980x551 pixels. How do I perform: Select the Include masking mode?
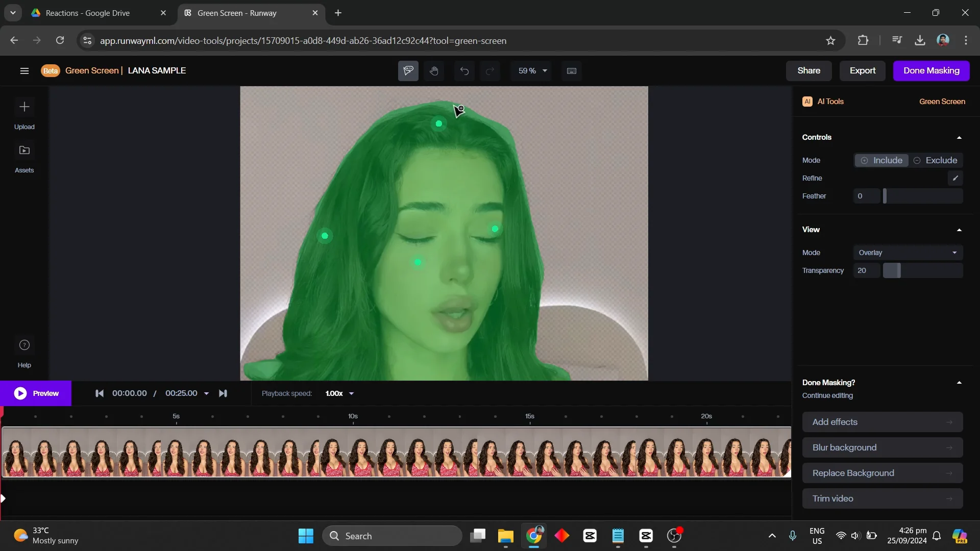tap(881, 160)
